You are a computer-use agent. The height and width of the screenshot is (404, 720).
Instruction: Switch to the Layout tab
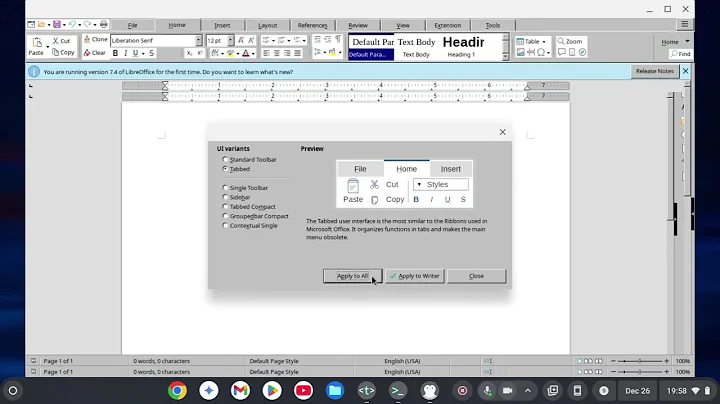pos(267,25)
